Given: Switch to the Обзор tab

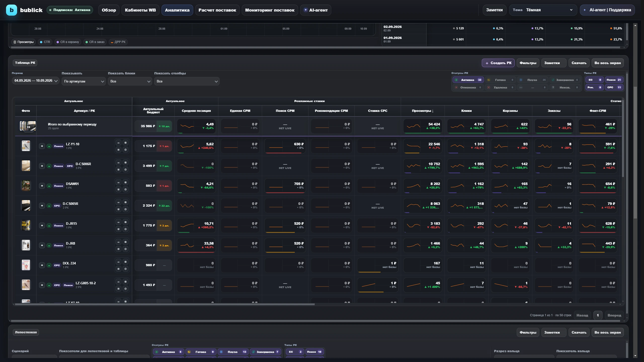Looking at the screenshot, I should [109, 10].
